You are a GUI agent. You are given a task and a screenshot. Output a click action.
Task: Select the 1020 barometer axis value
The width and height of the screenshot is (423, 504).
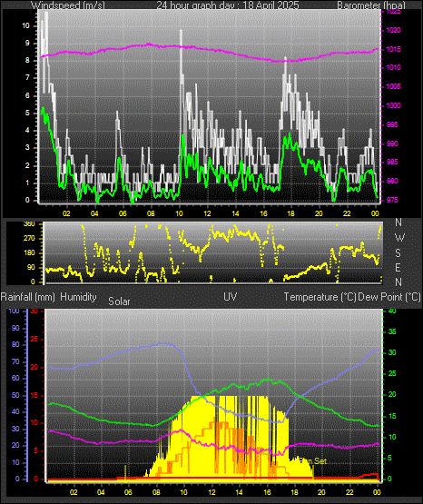(x=393, y=31)
